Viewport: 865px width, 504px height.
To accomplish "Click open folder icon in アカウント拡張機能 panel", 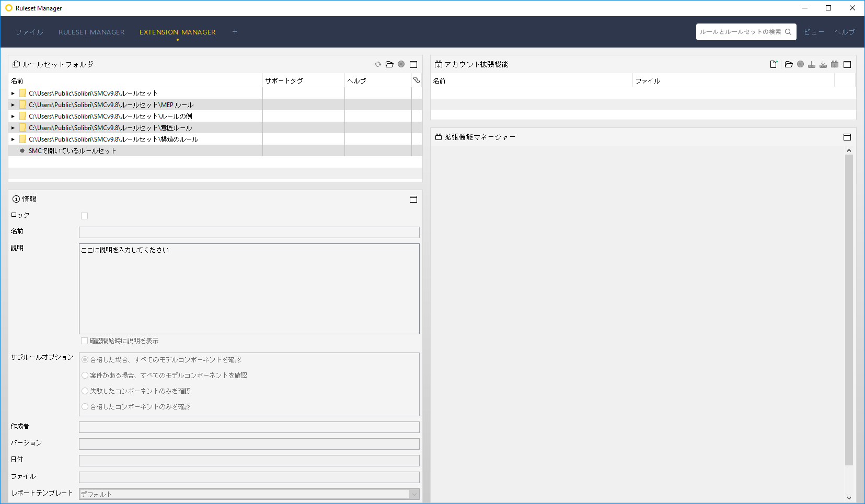I will pyautogui.click(x=789, y=64).
